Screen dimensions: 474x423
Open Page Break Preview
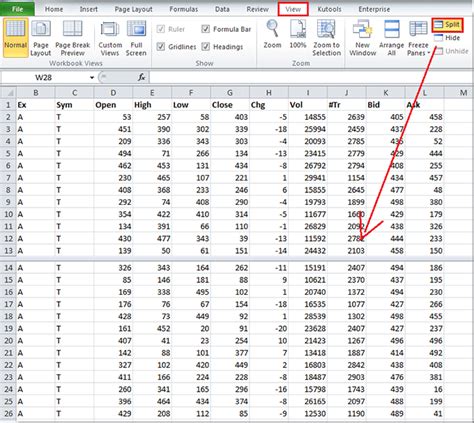click(x=72, y=30)
